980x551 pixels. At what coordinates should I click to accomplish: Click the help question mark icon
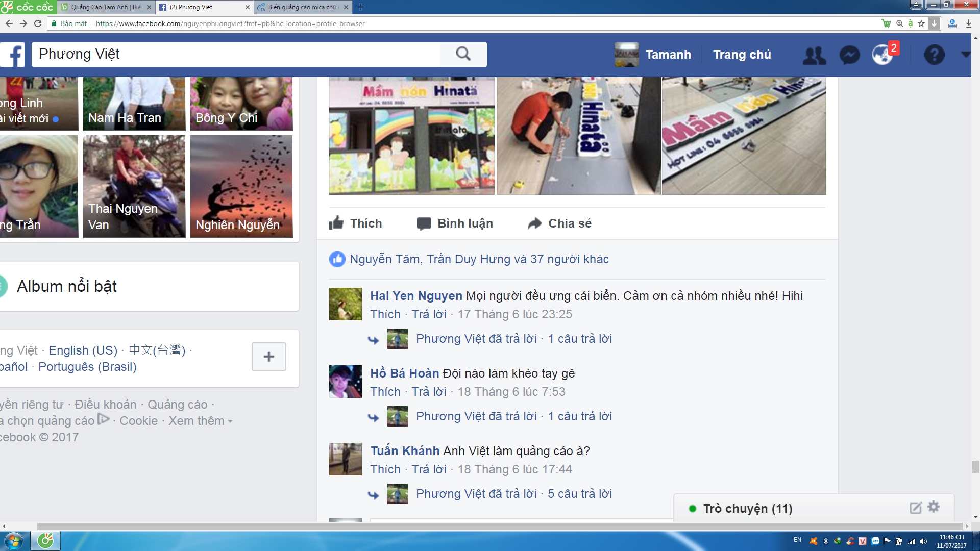tap(934, 55)
